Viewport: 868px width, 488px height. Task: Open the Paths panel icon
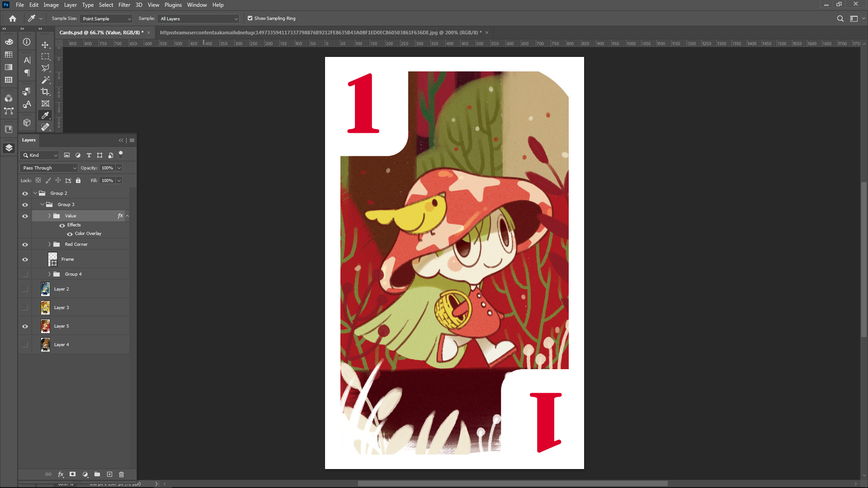(9, 111)
